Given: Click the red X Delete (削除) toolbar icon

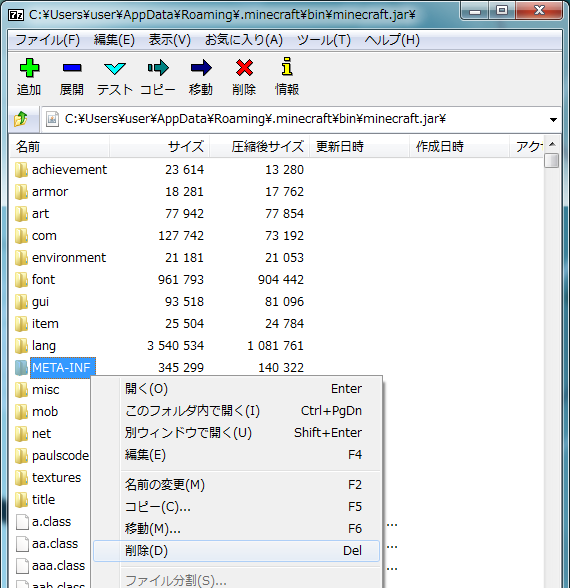Looking at the screenshot, I should [244, 68].
